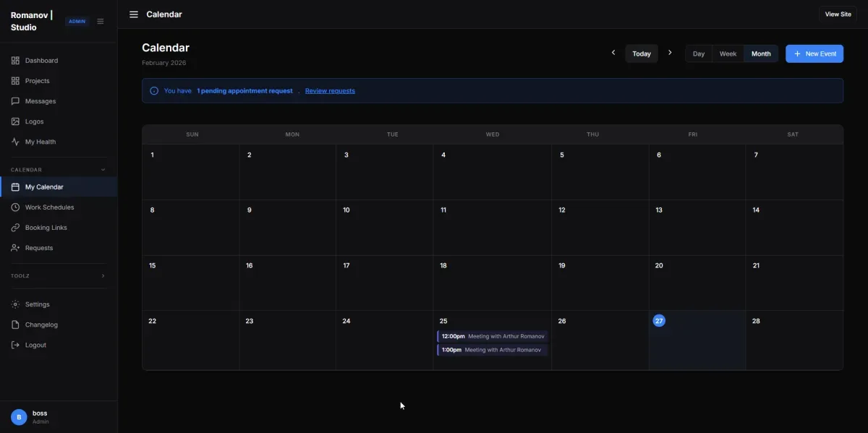The image size is (868, 433).
Task: Click the Settings gear icon
Action: pyautogui.click(x=15, y=304)
